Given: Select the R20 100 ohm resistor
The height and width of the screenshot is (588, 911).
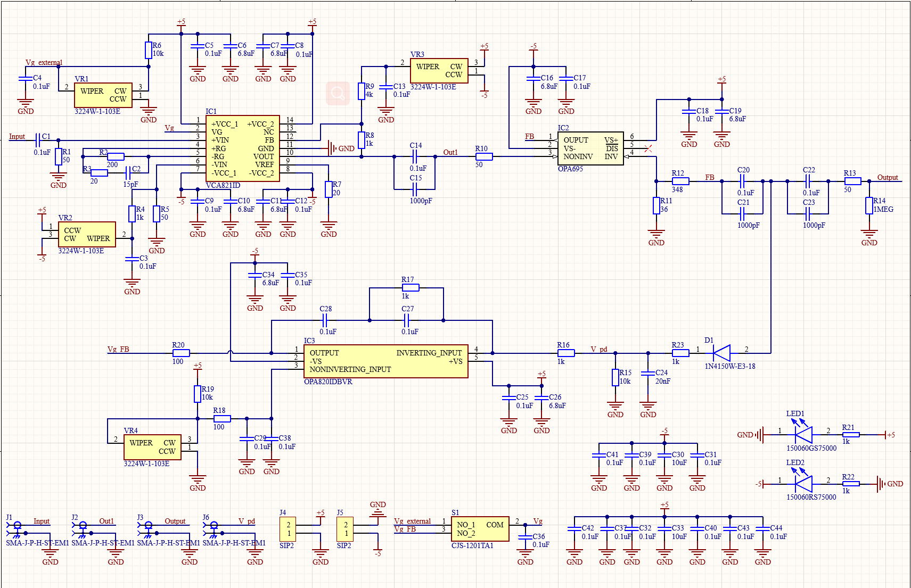Looking at the screenshot, I should 181,353.
